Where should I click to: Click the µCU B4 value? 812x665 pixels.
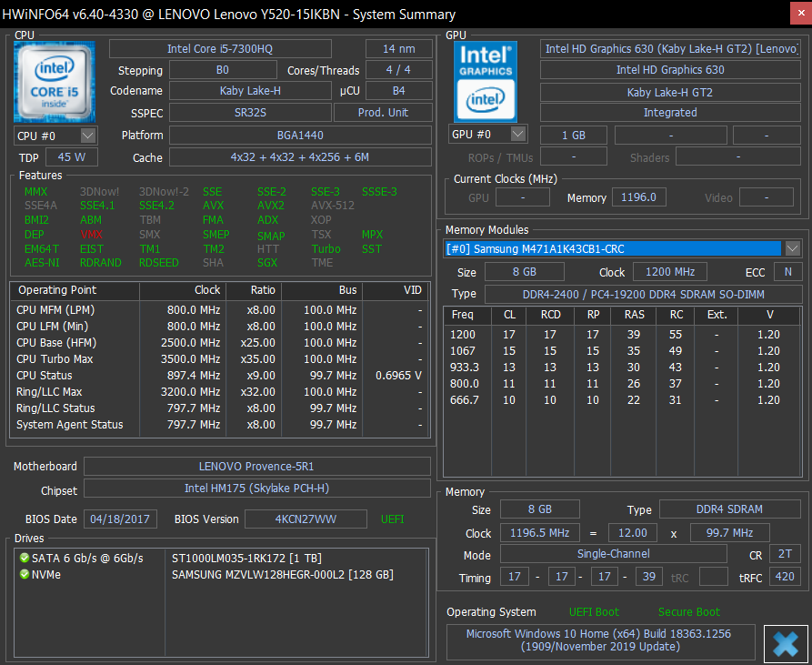coord(399,91)
